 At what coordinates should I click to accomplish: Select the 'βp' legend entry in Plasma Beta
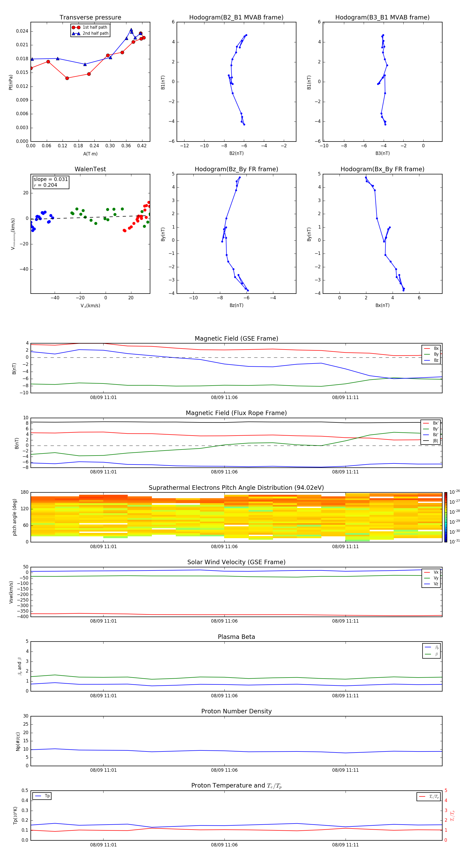431,647
